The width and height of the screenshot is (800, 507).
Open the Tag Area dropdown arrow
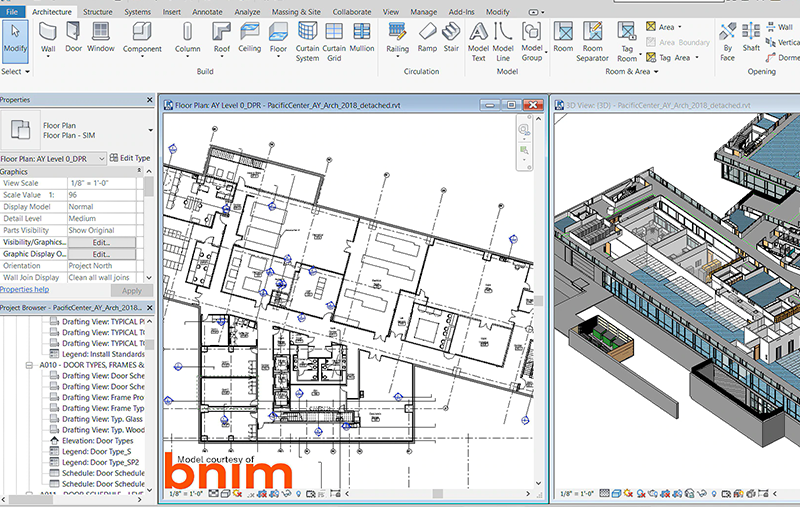pos(697,58)
